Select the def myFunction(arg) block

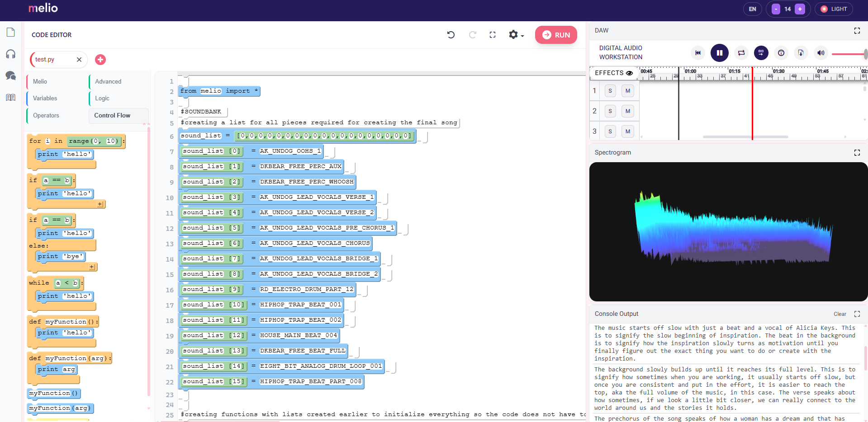tap(69, 358)
